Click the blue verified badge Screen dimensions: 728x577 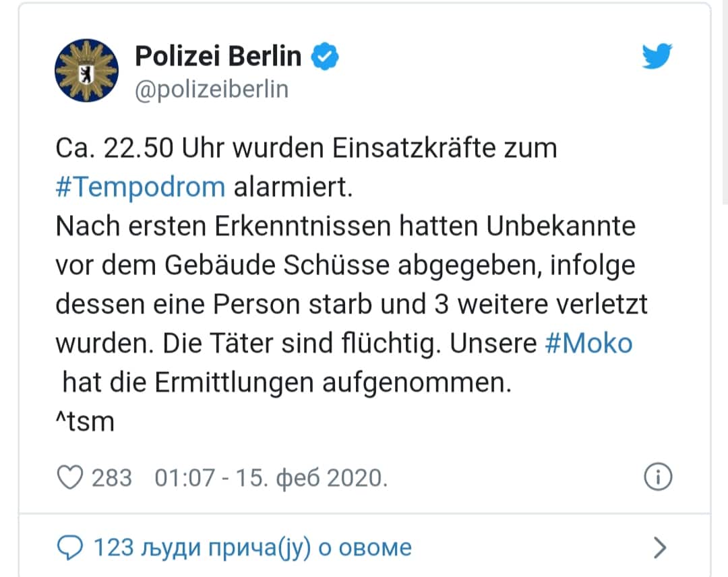pyautogui.click(x=324, y=57)
